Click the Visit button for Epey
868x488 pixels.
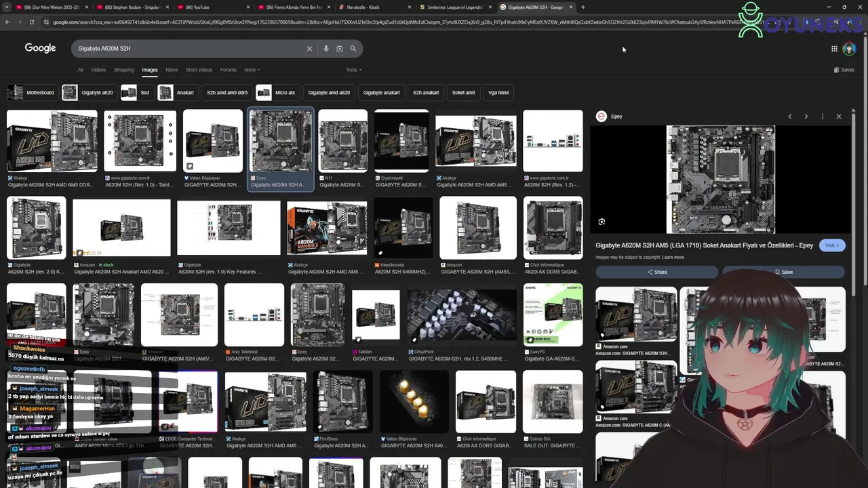(x=832, y=245)
